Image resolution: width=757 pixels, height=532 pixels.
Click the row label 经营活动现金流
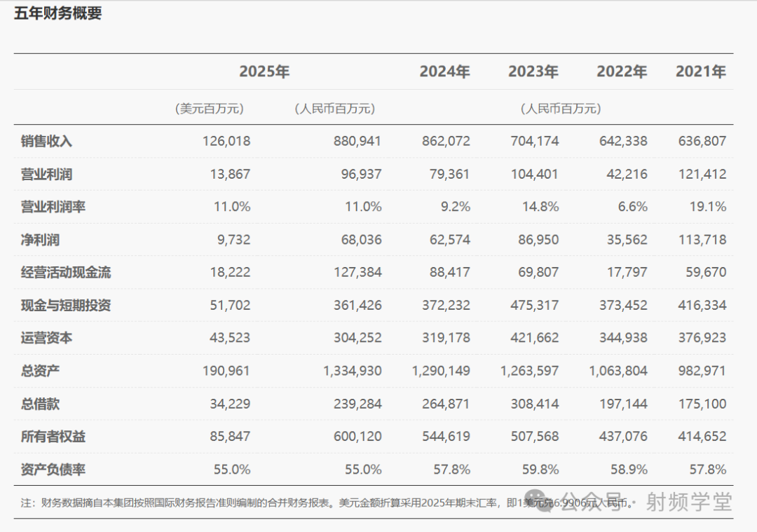[x=66, y=272]
